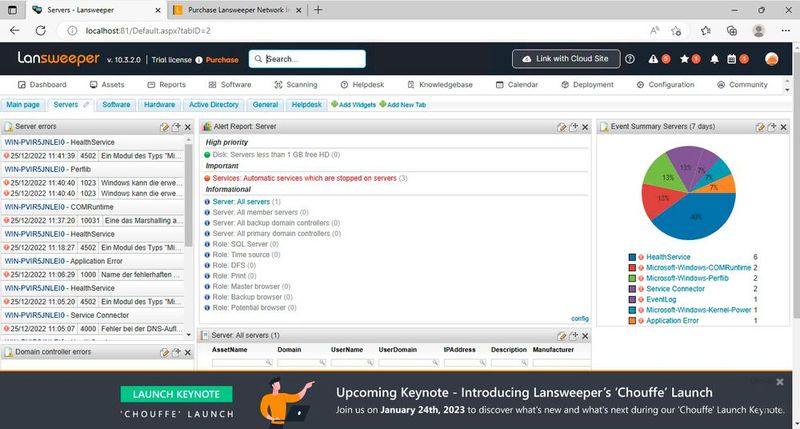Viewport: 800px width, 429px height.
Task: Open the Configuration menu
Action: pyautogui.click(x=666, y=85)
